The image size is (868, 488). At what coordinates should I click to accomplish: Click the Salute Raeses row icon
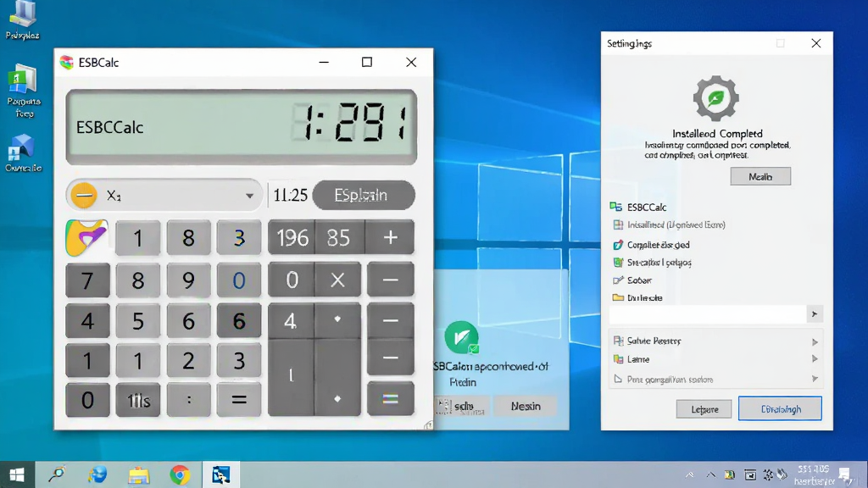point(618,341)
